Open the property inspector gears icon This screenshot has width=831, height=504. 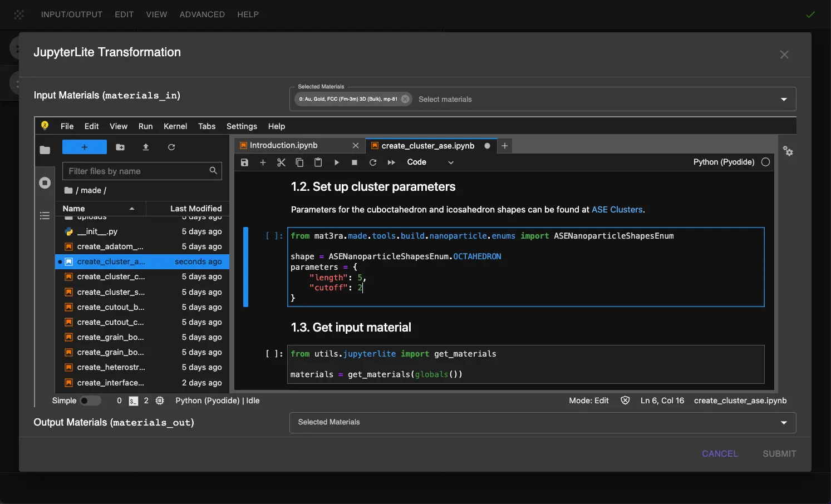788,151
